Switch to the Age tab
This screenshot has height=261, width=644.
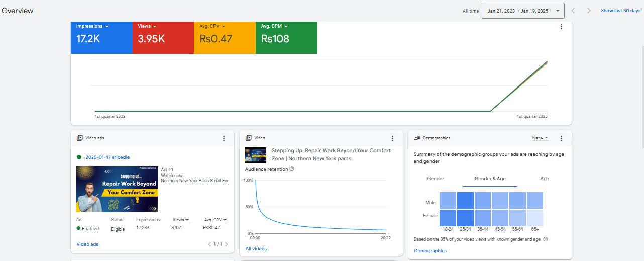(x=545, y=179)
